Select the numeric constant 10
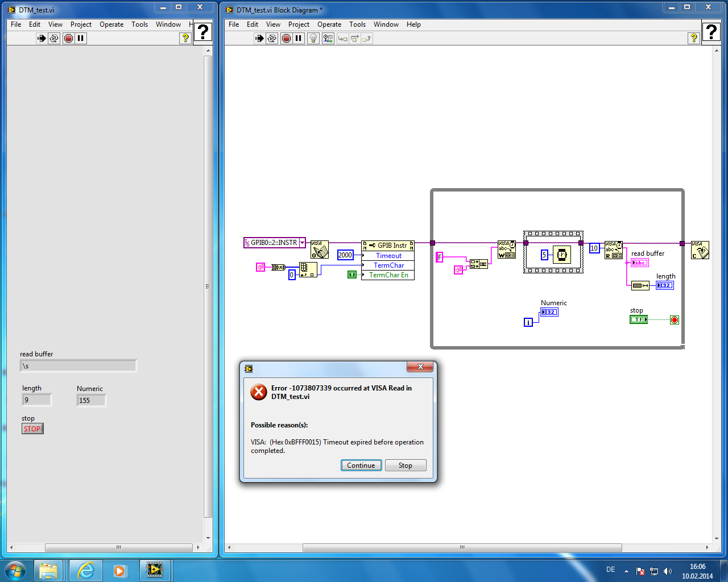 click(x=594, y=248)
